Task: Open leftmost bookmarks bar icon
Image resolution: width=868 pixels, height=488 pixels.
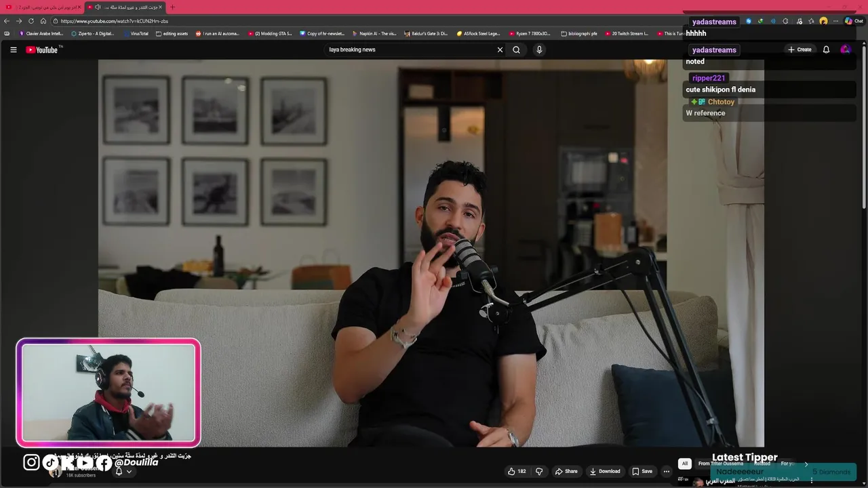Action: 7,33
